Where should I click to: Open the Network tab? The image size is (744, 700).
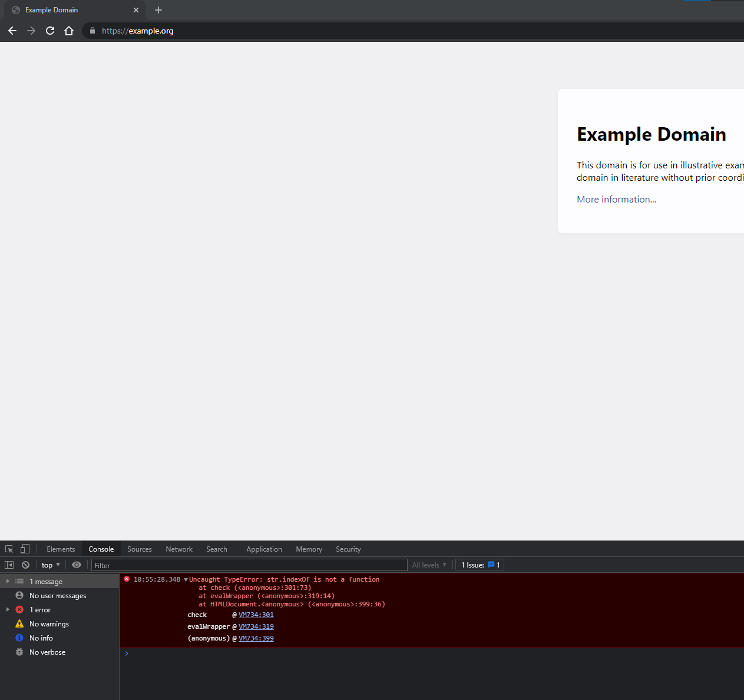[x=179, y=549]
